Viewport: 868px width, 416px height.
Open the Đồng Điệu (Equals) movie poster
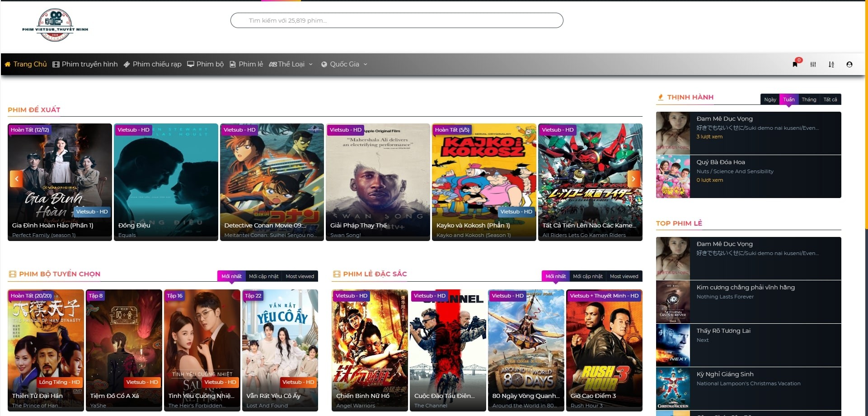166,182
